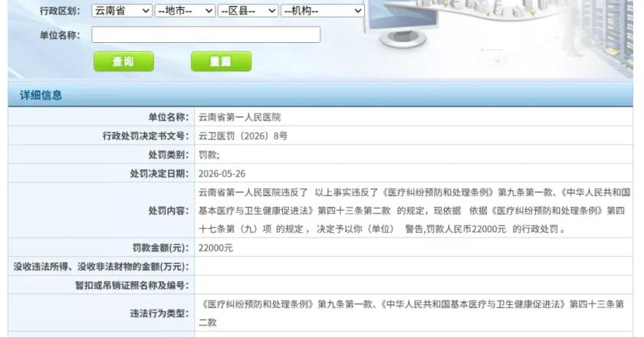
Task: Expand the --机构-- institution dropdown
Action: pyautogui.click(x=323, y=11)
